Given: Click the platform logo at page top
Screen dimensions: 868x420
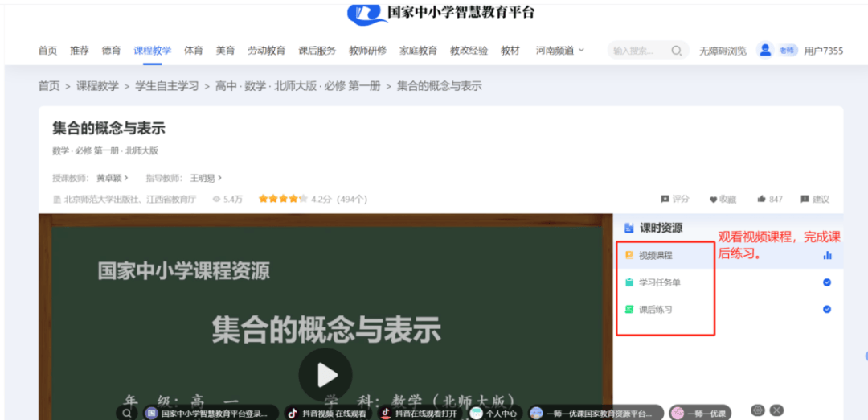Looking at the screenshot, I should pyautogui.click(x=441, y=13).
